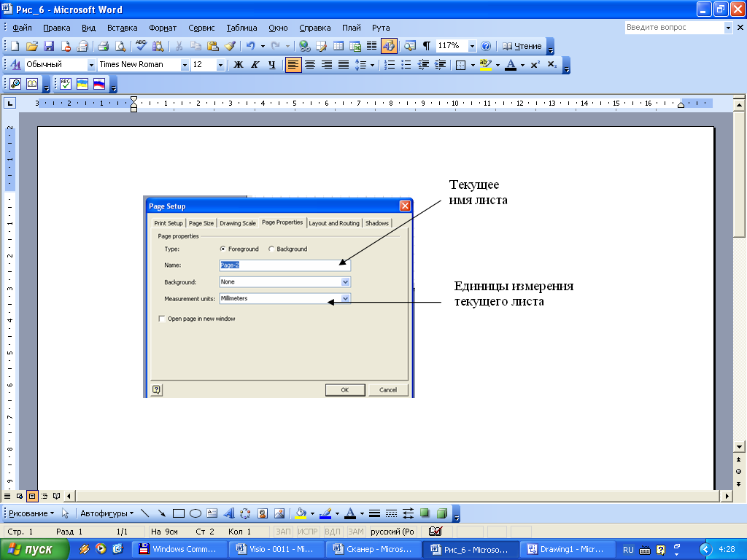Toggle center text alignment
Screen dimensions: 747x560
click(309, 65)
